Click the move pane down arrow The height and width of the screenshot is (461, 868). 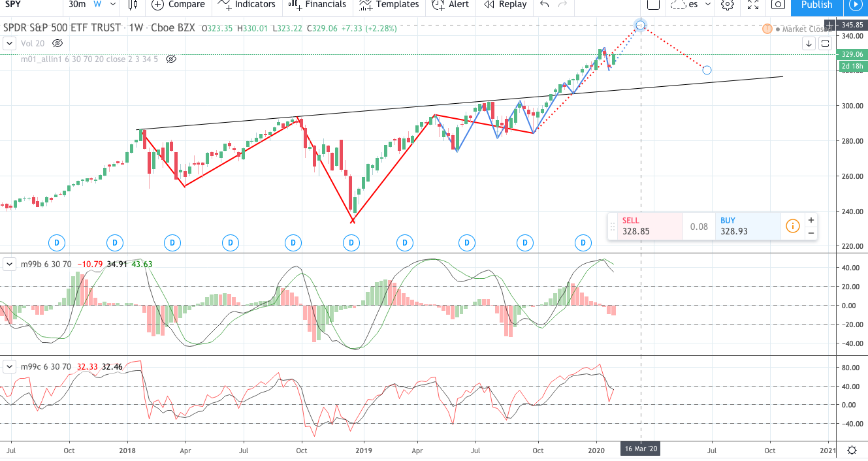pyautogui.click(x=809, y=44)
